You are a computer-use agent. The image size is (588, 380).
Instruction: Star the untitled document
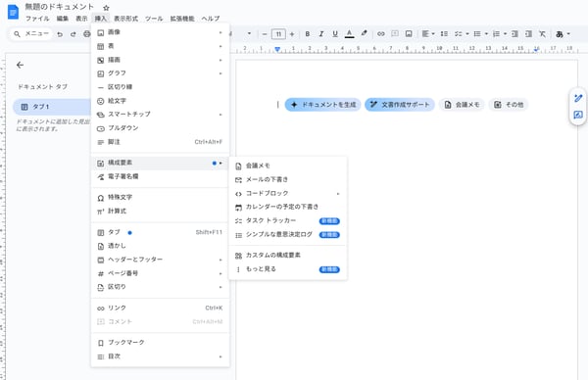pyautogui.click(x=106, y=8)
